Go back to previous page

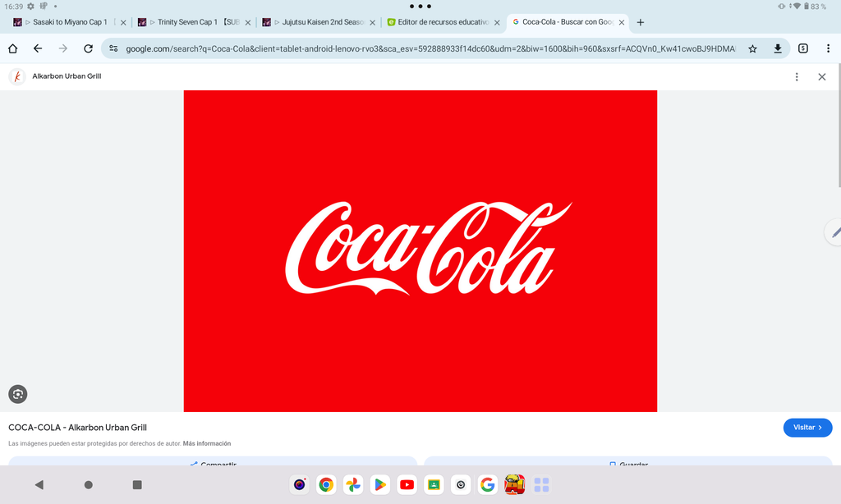[38, 48]
